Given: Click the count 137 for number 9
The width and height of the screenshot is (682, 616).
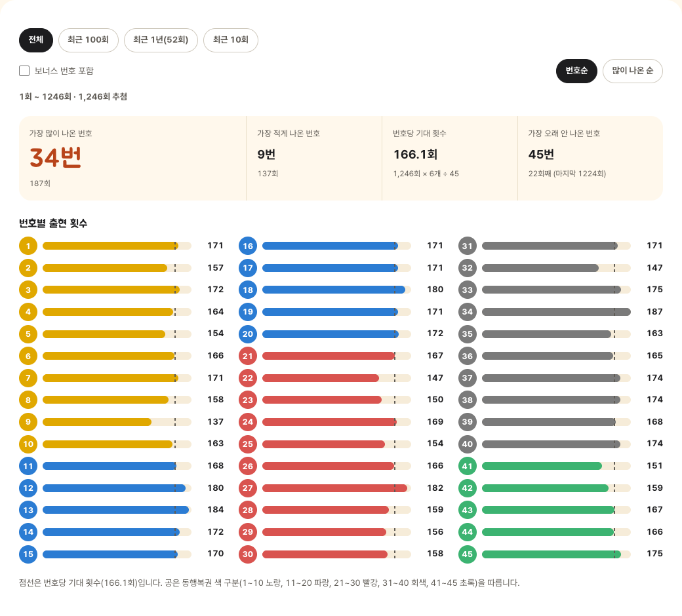Looking at the screenshot, I should 215,421.
